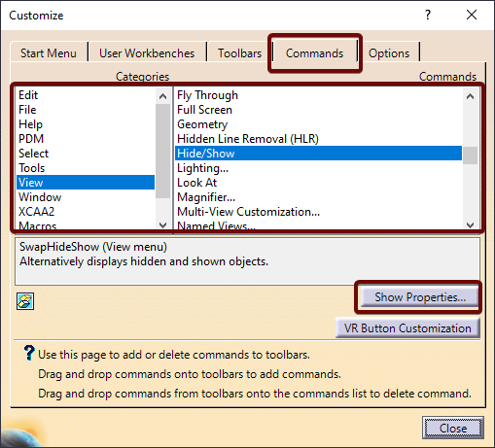Image resolution: width=495 pixels, height=448 pixels.
Task: Click the VR Button Customization button
Action: (x=407, y=328)
